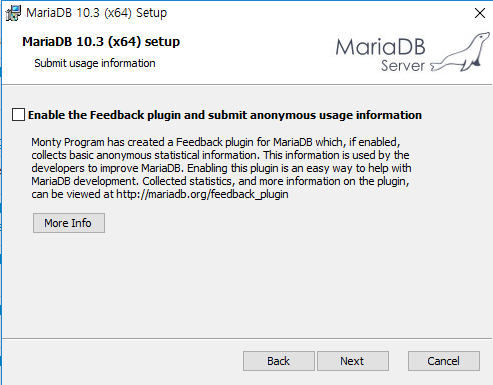This screenshot has width=493, height=385.
Task: Proceed with the Next button
Action: click(x=353, y=361)
